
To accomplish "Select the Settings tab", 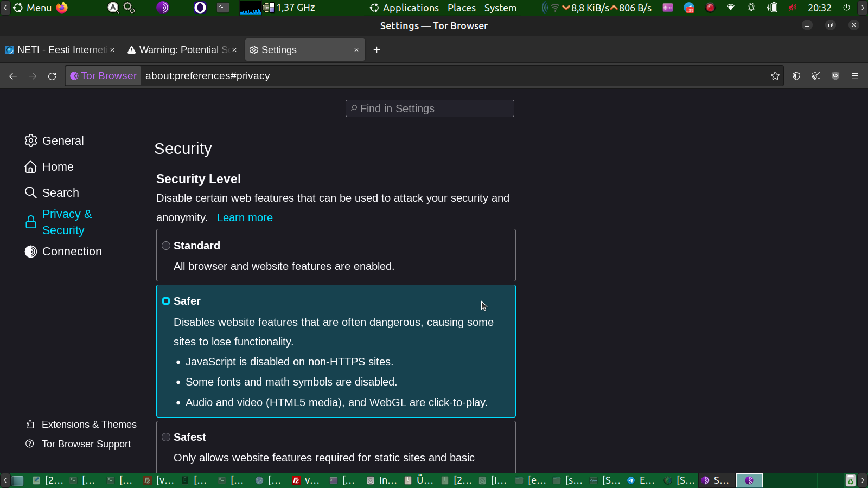I will pos(305,50).
